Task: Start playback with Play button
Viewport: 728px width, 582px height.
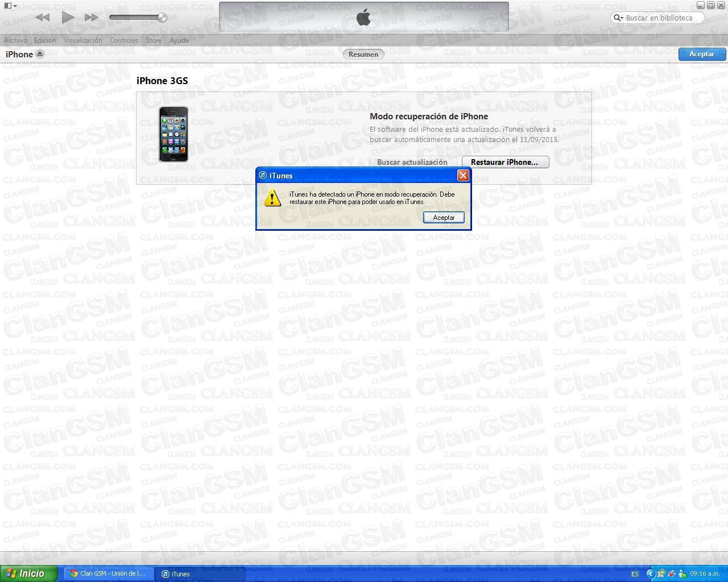Action: click(x=68, y=17)
